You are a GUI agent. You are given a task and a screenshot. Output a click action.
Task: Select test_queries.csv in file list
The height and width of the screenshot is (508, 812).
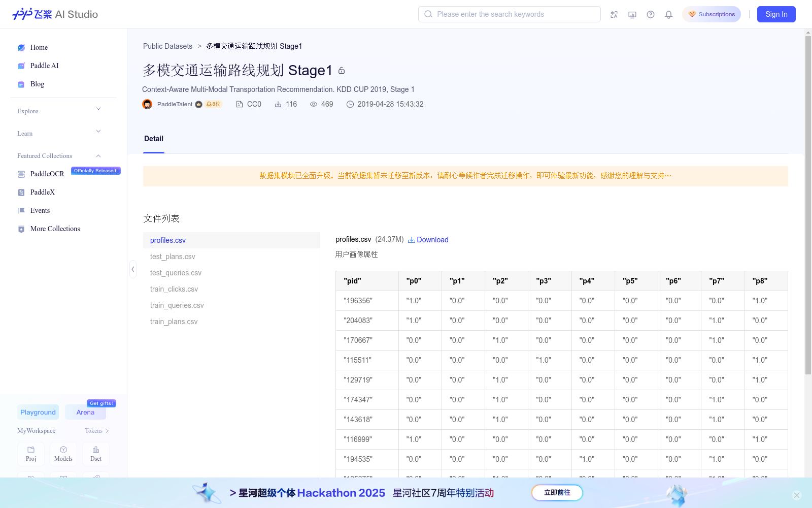click(x=231, y=273)
